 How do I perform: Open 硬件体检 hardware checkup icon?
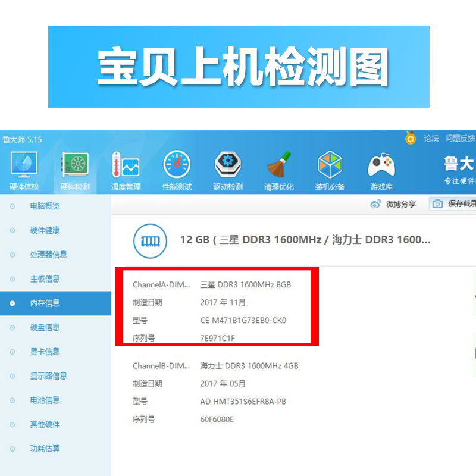click(24, 165)
